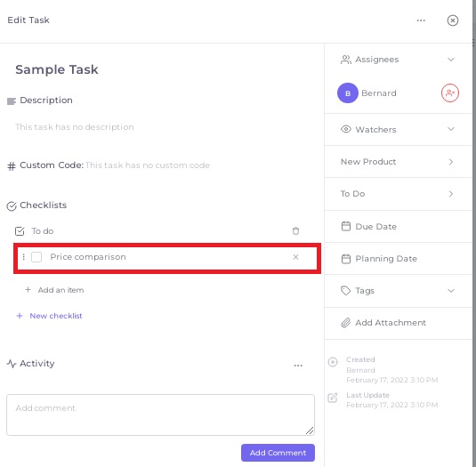Expand the Watchers section chevron

click(451, 129)
